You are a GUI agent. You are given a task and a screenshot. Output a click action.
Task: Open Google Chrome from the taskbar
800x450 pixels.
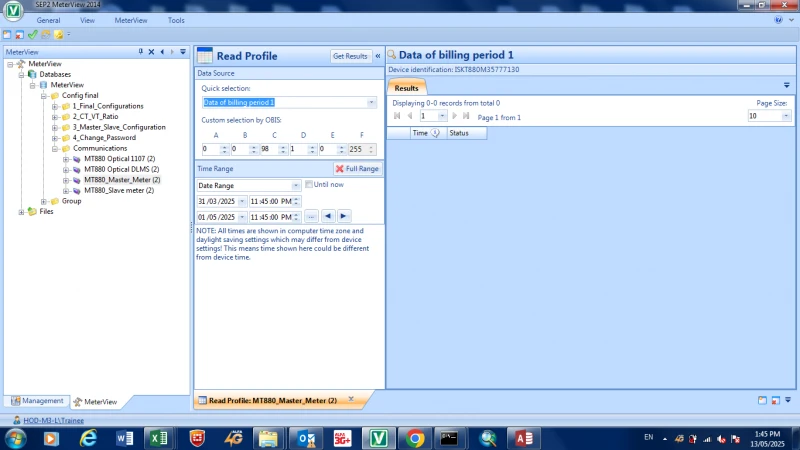[415, 438]
